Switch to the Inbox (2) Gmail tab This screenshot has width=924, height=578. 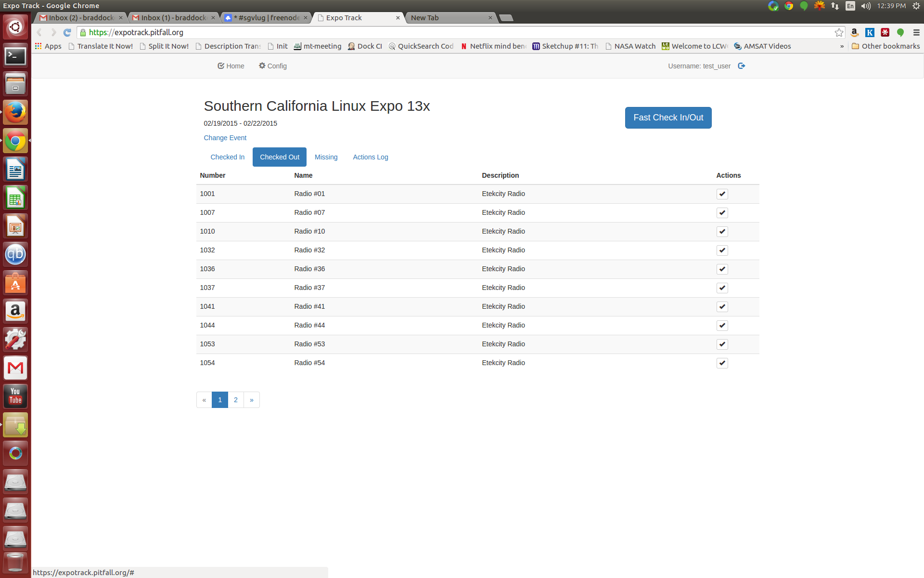coord(81,18)
